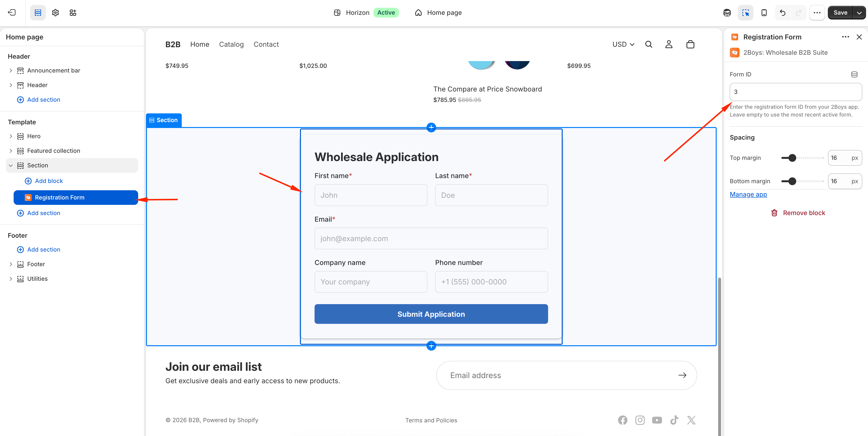Click the blue Section label tag
The height and width of the screenshot is (436, 868).
tap(164, 120)
